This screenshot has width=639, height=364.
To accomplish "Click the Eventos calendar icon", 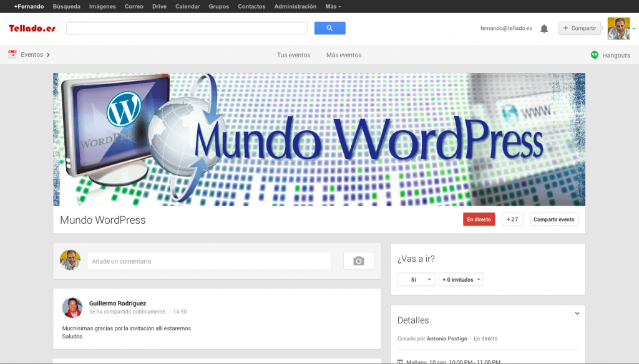I will [x=12, y=54].
